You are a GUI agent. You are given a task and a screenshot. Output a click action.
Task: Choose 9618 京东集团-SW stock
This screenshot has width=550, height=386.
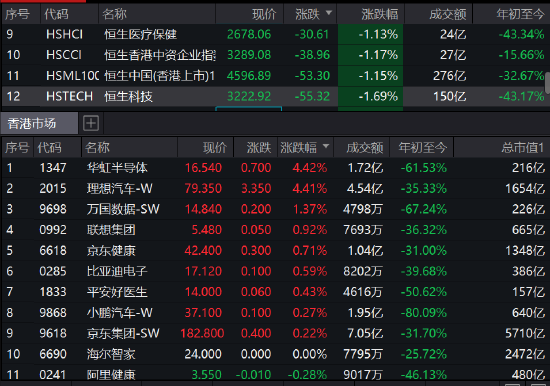coord(275,333)
